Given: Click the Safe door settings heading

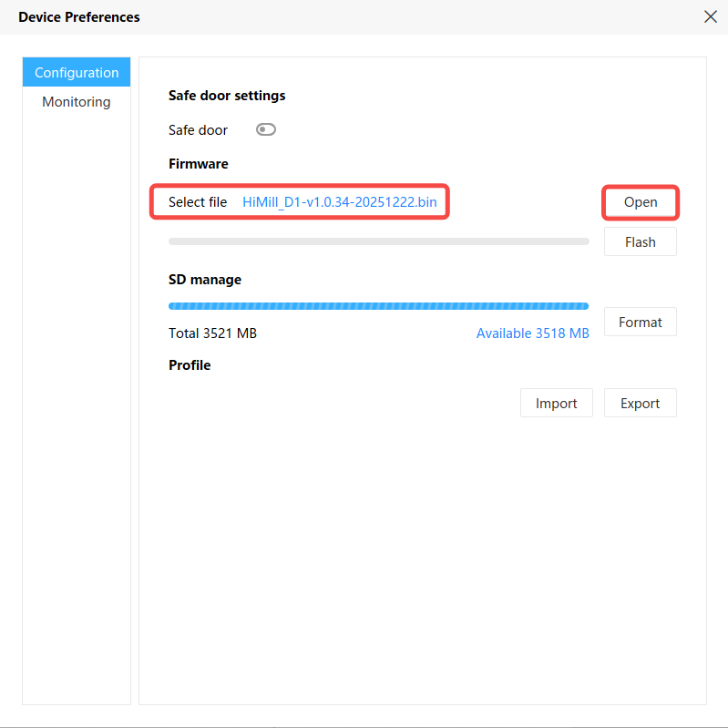Looking at the screenshot, I should [x=227, y=96].
